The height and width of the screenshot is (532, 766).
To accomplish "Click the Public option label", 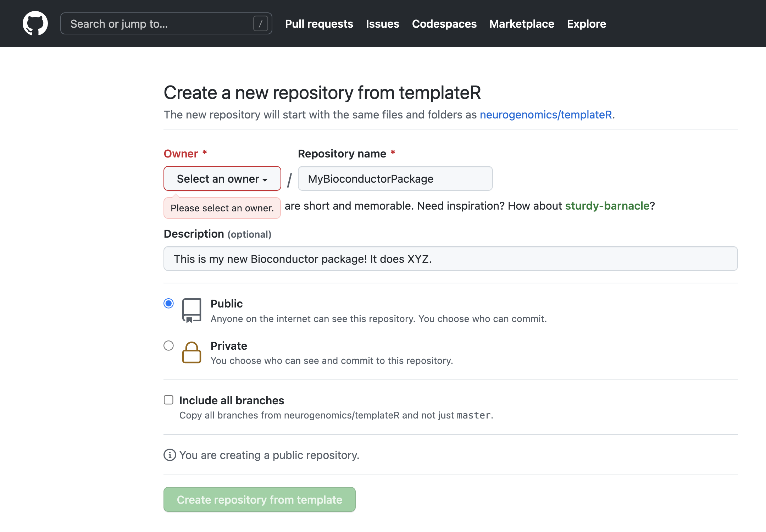I will 226,304.
